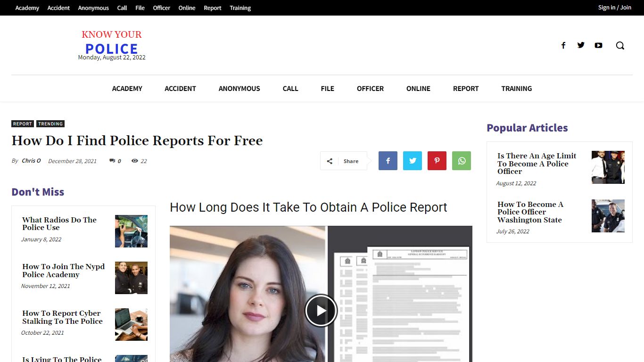Open 'What Radios Do The Police Use' article
This screenshot has height=362, width=644.
coord(59,223)
